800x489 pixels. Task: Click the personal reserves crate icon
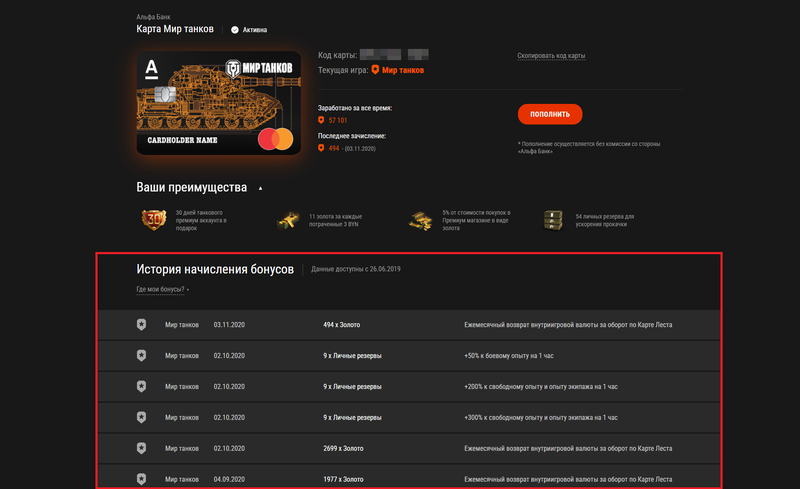tap(554, 220)
